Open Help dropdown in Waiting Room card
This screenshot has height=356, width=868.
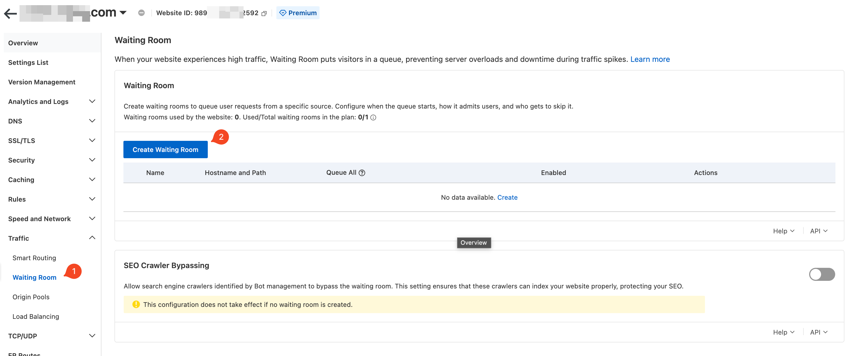[783, 231]
